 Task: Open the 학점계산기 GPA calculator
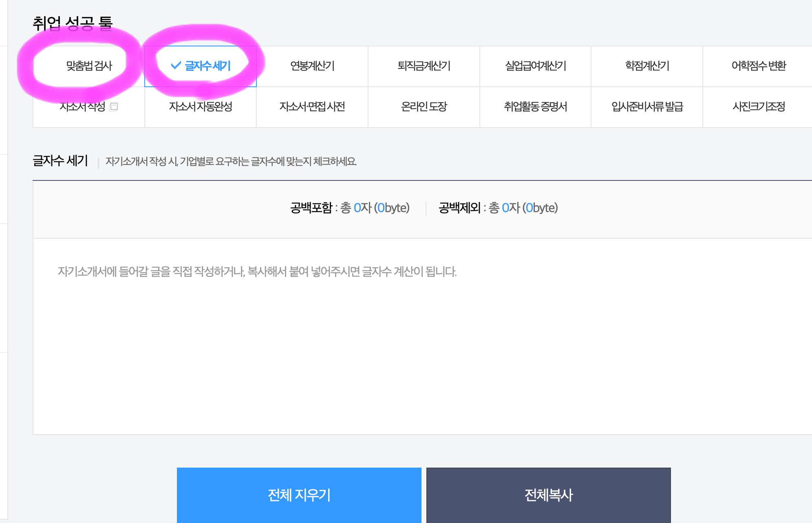point(647,66)
